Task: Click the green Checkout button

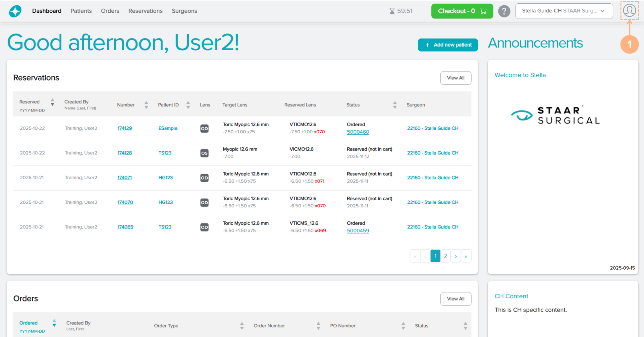Action: [x=462, y=11]
